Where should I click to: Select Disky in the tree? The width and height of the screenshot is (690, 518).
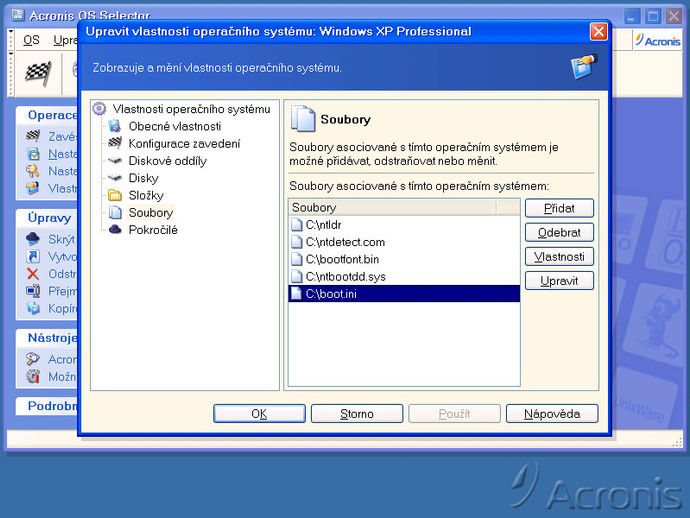(x=143, y=178)
